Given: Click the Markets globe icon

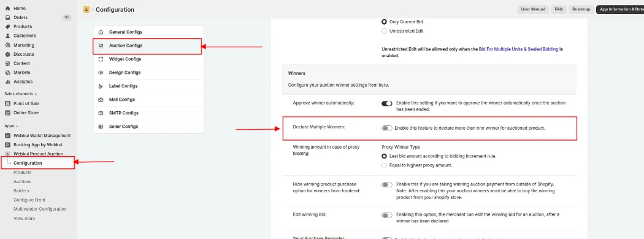Looking at the screenshot, I should (x=7, y=72).
